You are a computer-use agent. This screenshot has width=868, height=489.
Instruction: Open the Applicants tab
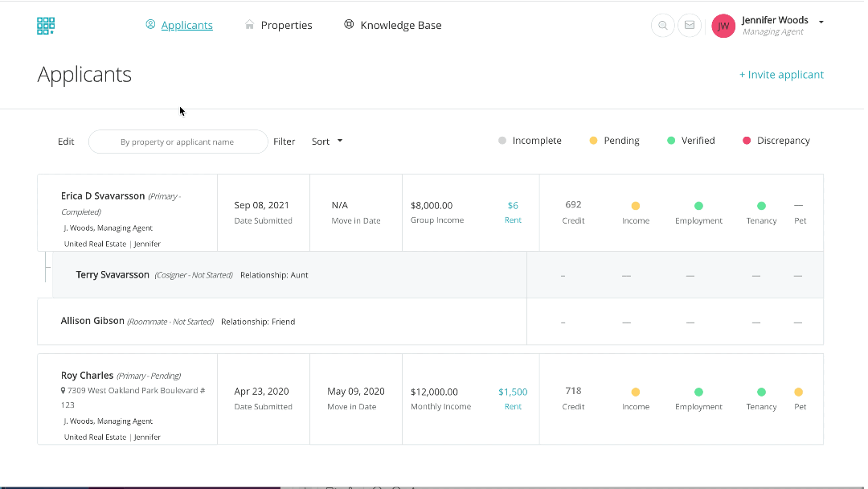click(186, 25)
